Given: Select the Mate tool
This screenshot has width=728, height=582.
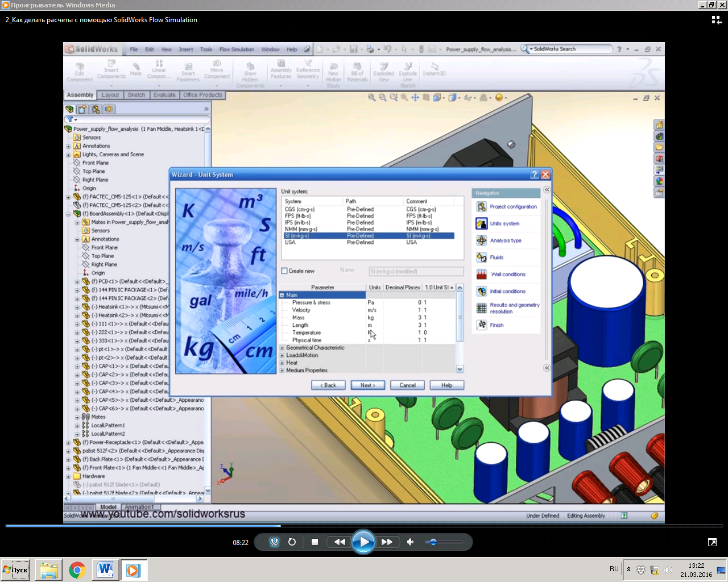Looking at the screenshot, I should click(x=136, y=68).
